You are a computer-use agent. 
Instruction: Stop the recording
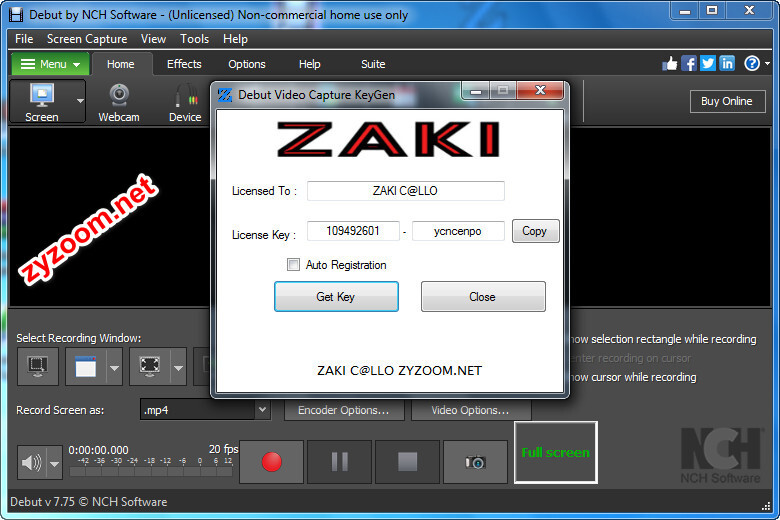point(407,462)
